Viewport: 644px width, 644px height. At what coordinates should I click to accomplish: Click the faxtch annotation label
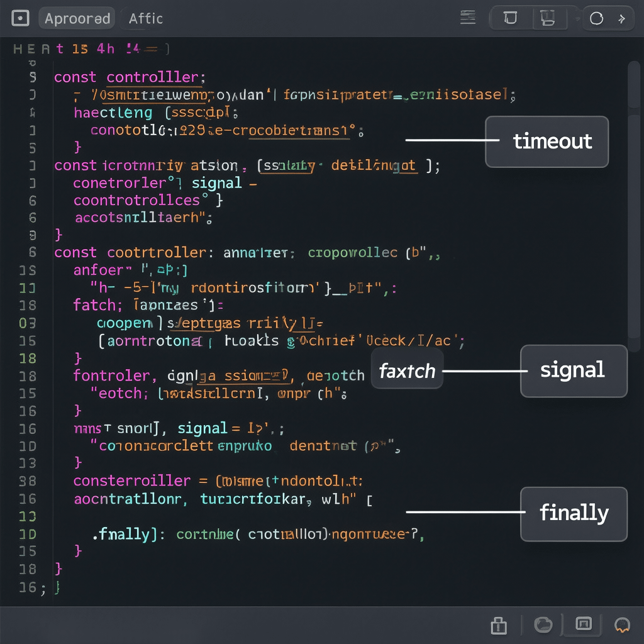(407, 370)
